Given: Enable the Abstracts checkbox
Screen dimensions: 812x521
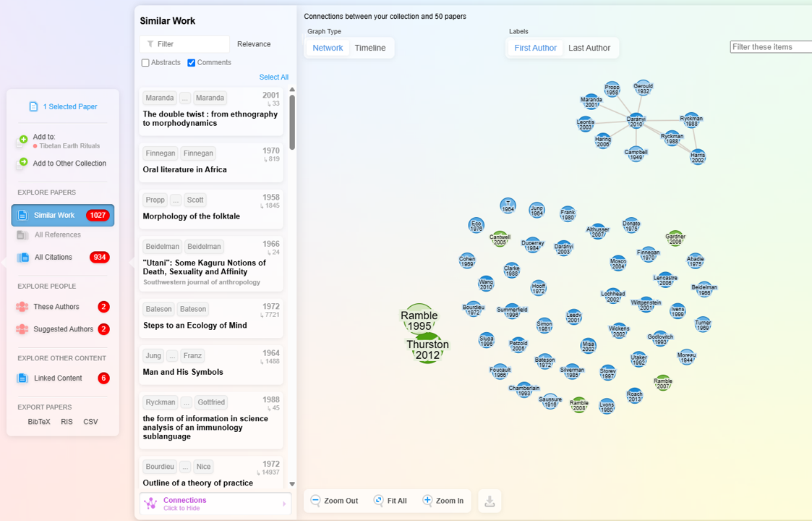Looking at the screenshot, I should pos(145,63).
